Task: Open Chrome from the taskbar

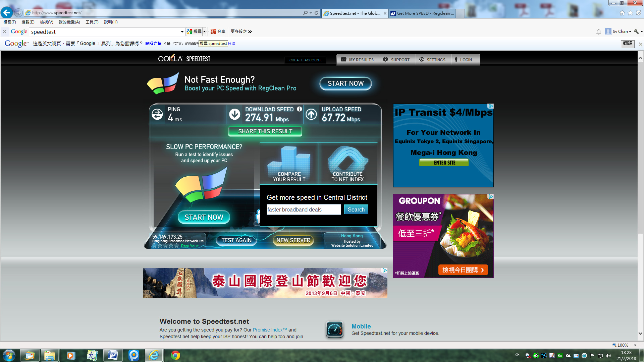Action: point(175,355)
